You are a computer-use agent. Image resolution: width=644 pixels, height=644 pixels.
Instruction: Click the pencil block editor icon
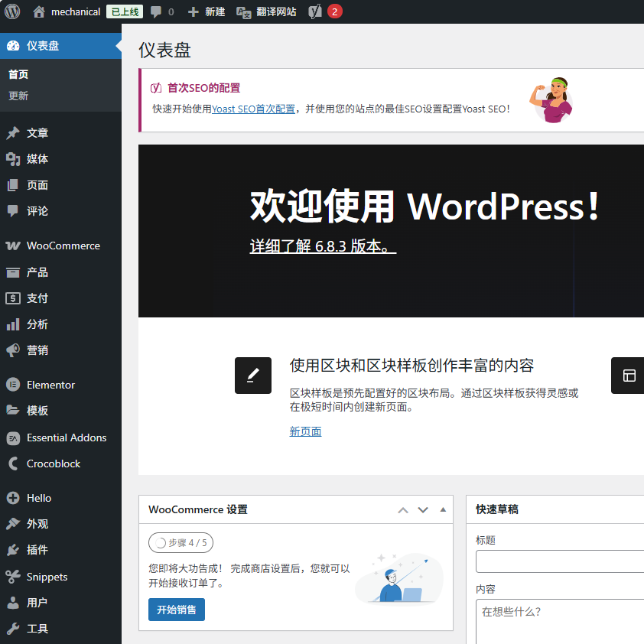(253, 376)
